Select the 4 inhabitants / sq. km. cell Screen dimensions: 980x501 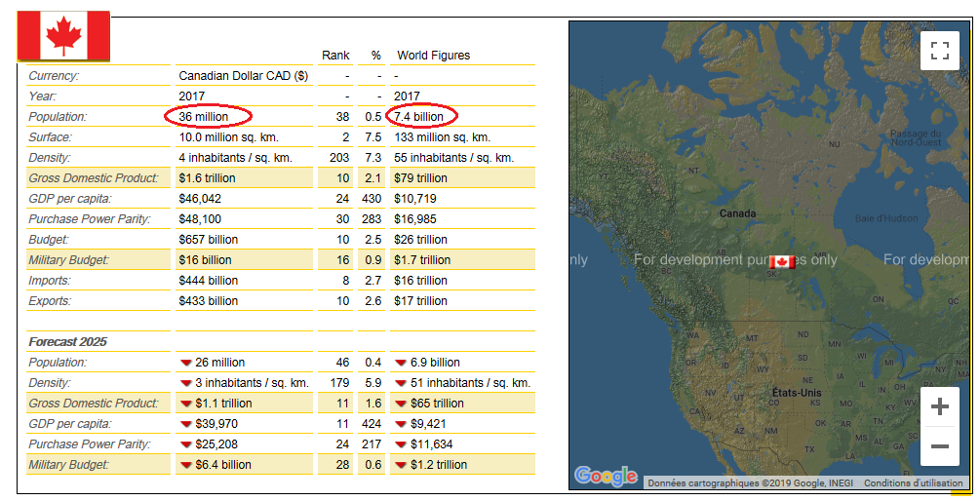click(236, 158)
